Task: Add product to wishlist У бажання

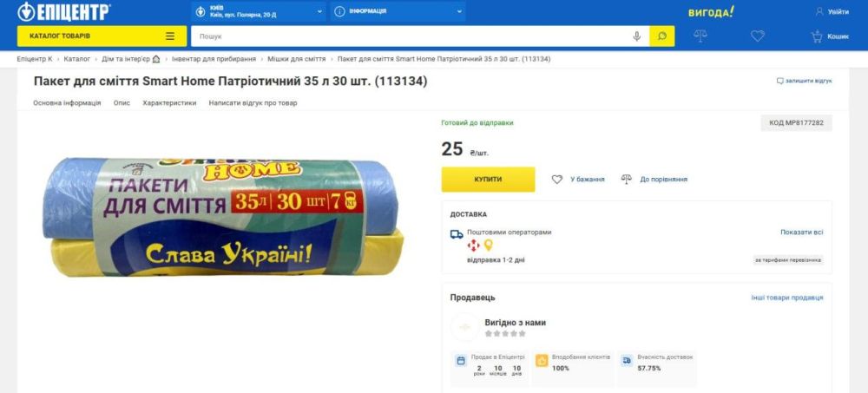Action: point(579,180)
